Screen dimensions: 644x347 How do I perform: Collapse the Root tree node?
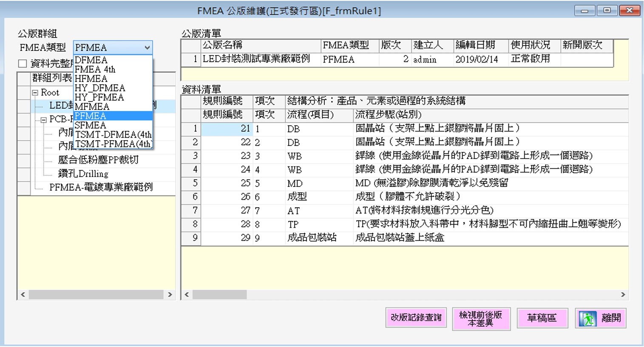point(35,93)
